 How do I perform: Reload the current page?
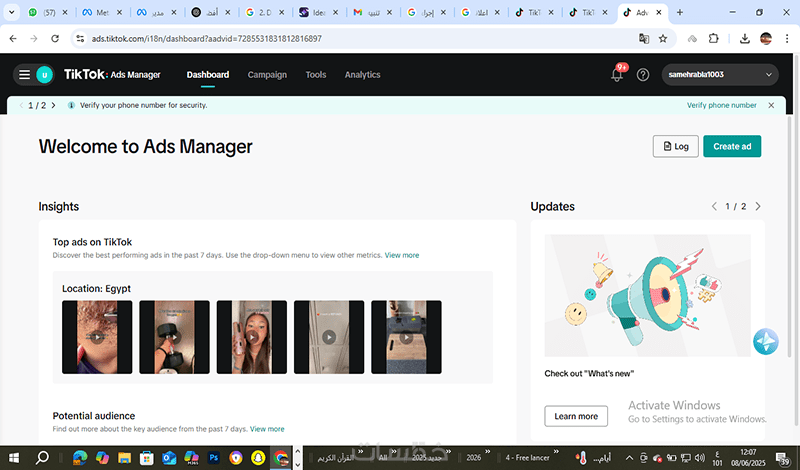click(x=55, y=38)
